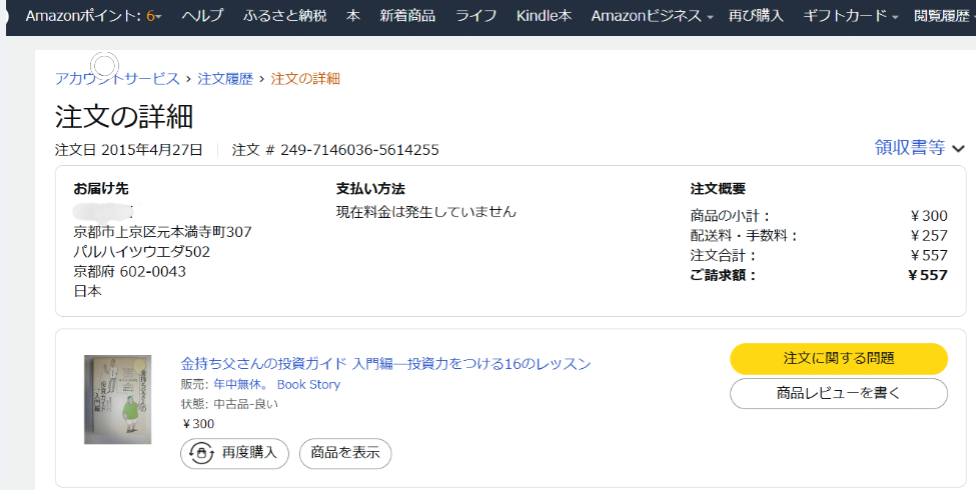This screenshot has width=976, height=490.
Task: Open 閲覧履歴 in the navigation bar
Action: [x=941, y=16]
